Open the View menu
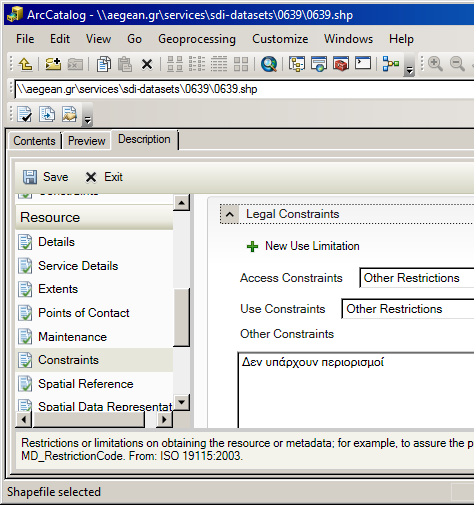 pyautogui.click(x=98, y=39)
